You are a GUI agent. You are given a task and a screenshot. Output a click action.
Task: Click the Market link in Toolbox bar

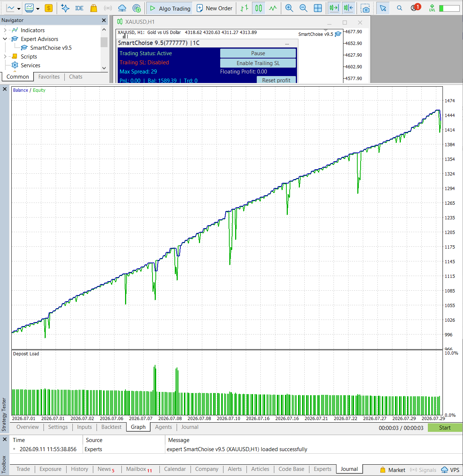point(392,470)
